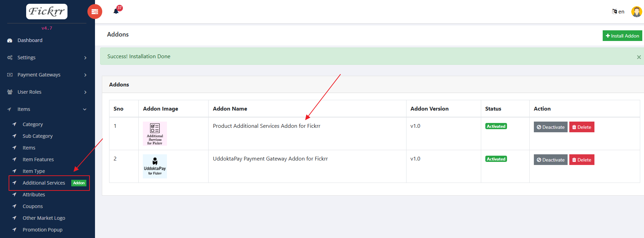Click the Fickrr logo

[x=47, y=12]
